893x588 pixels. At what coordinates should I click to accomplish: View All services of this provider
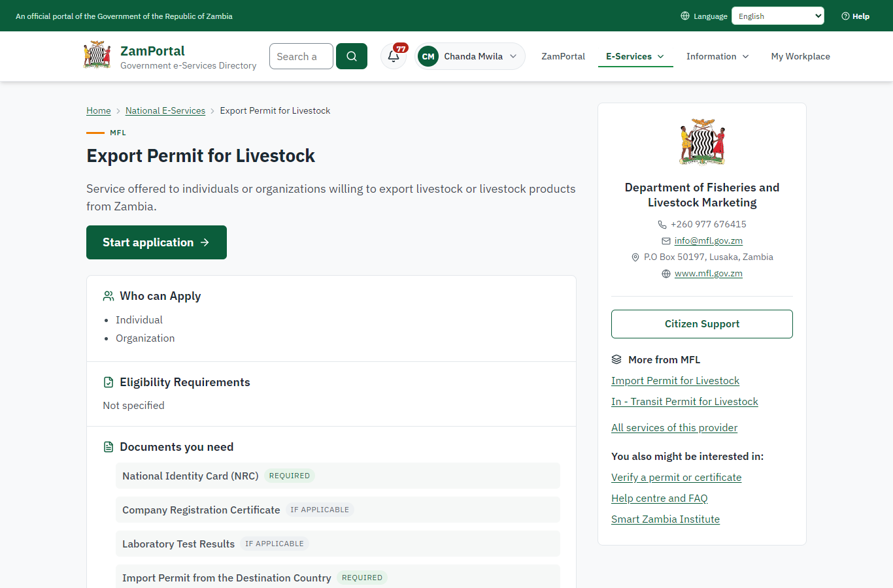[674, 428]
